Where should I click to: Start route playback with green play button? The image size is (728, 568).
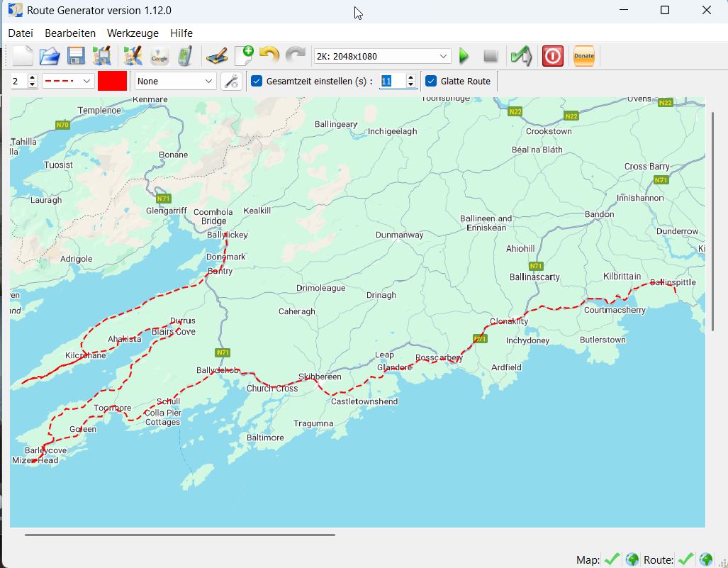tap(464, 56)
